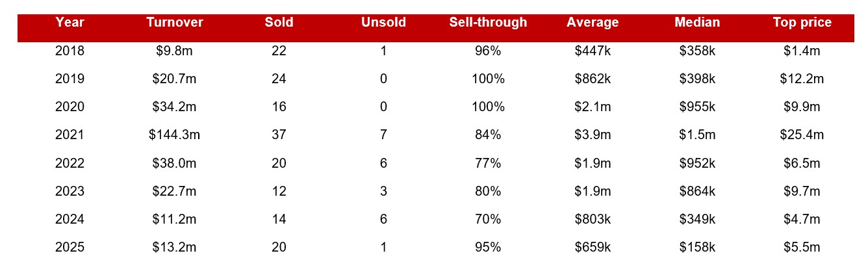Select the $144.3m turnover cell
Image resolution: width=868 pixels, height=275 pixels.
(175, 135)
